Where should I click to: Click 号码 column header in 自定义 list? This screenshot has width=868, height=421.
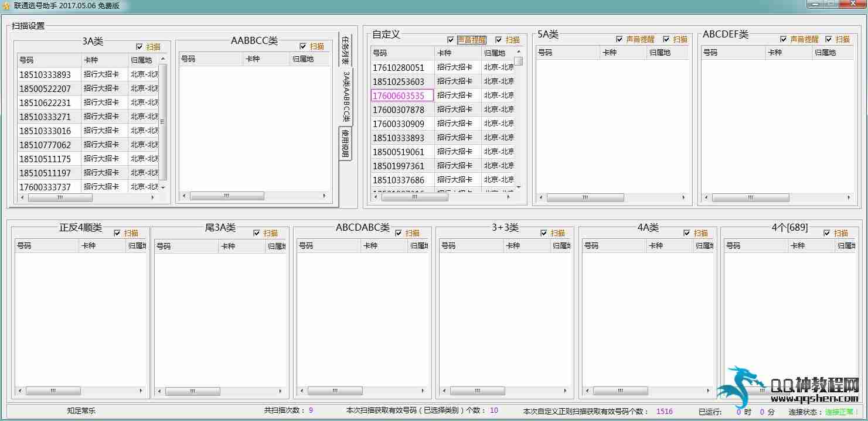(403, 53)
